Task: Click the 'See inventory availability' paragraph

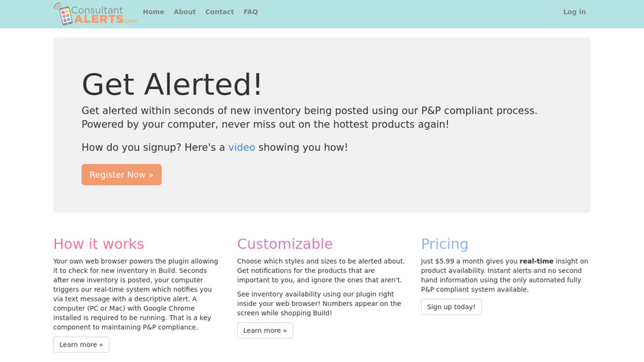Action: coord(319,304)
